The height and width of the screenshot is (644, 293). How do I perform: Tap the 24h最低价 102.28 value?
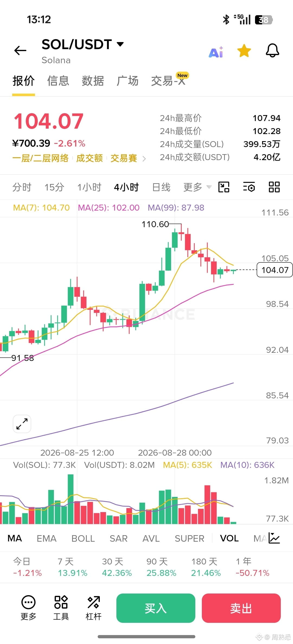[x=266, y=131]
